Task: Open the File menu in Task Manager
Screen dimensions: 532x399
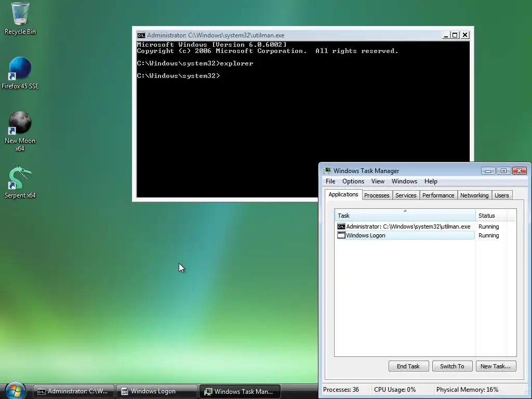Action: click(x=330, y=181)
